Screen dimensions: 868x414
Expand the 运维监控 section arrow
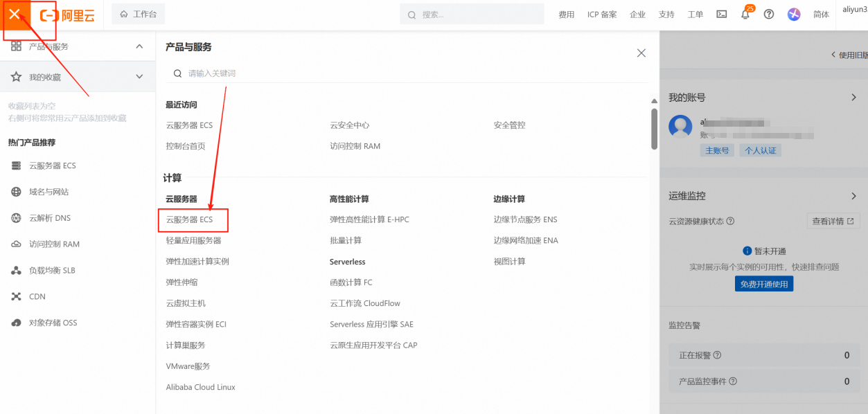[x=854, y=196]
